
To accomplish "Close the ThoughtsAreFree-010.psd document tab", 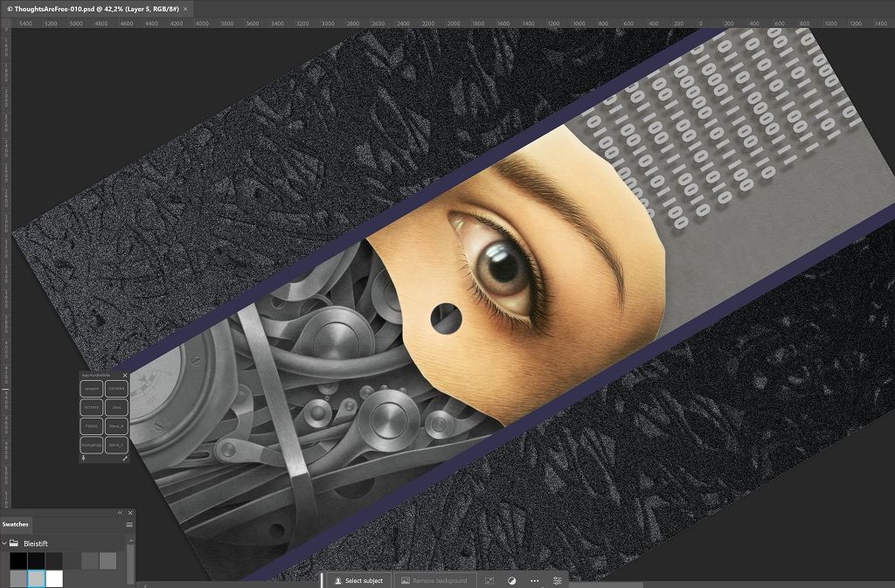I will [185, 9].
